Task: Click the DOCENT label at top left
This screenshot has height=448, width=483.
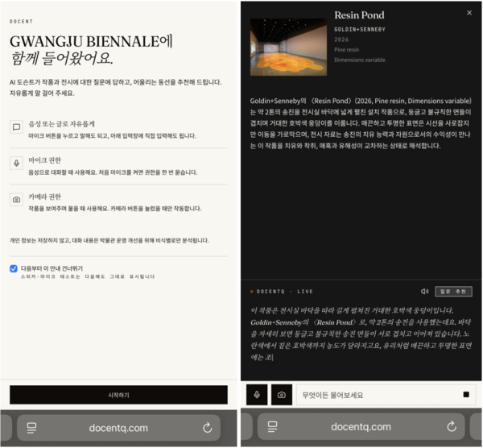Action: click(x=21, y=21)
